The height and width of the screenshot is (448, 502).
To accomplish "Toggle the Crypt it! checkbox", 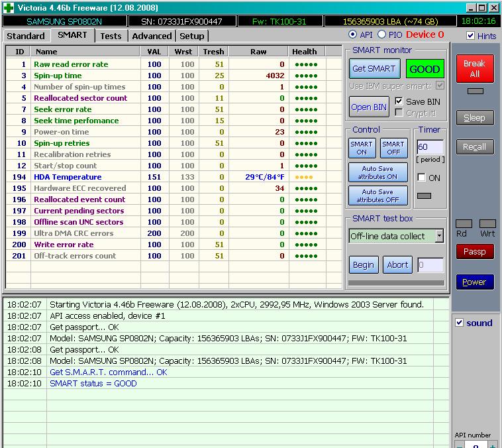I will click(399, 113).
